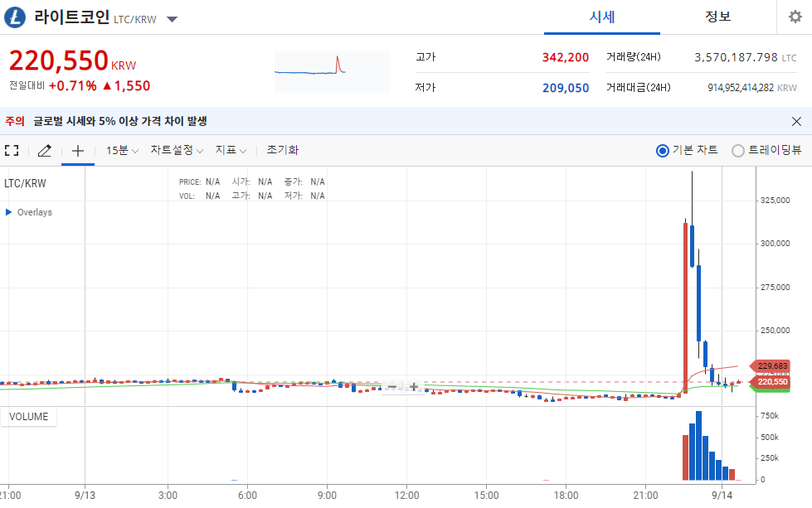Screen dimensions: 812x508
Task: Open the 차트설정 dropdown
Action: click(177, 150)
